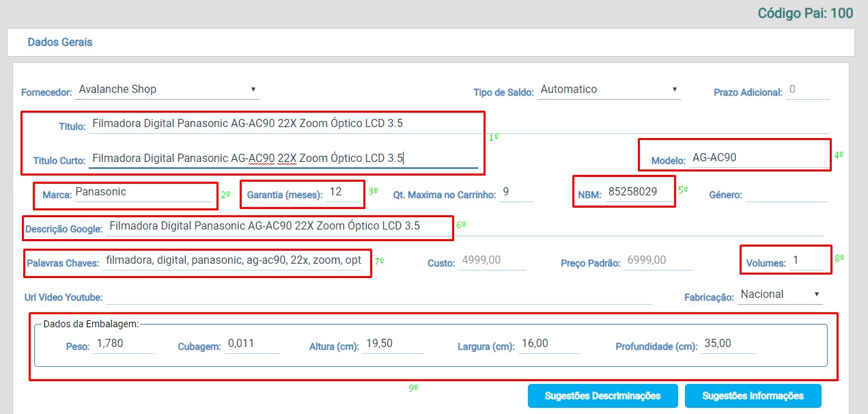This screenshot has height=414, width=868.
Task: Click the Palavras Chaves input field
Action: pyautogui.click(x=234, y=261)
